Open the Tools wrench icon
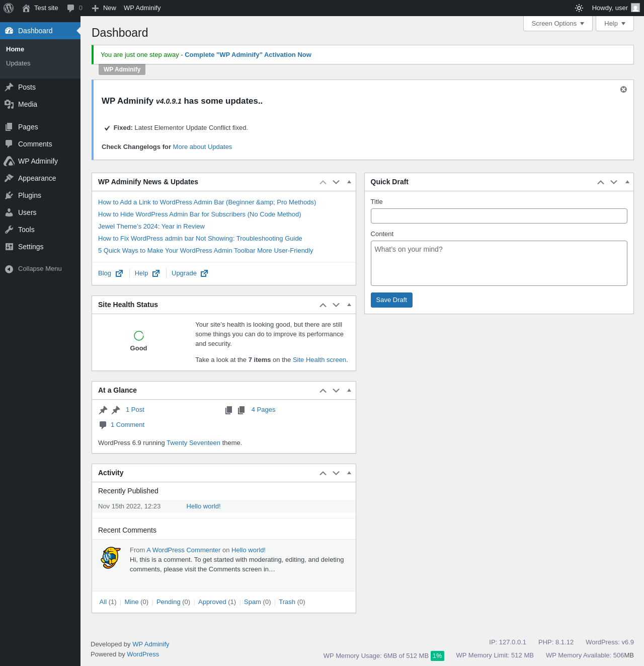Screen dimensions: 644x666 pyautogui.click(x=9, y=230)
